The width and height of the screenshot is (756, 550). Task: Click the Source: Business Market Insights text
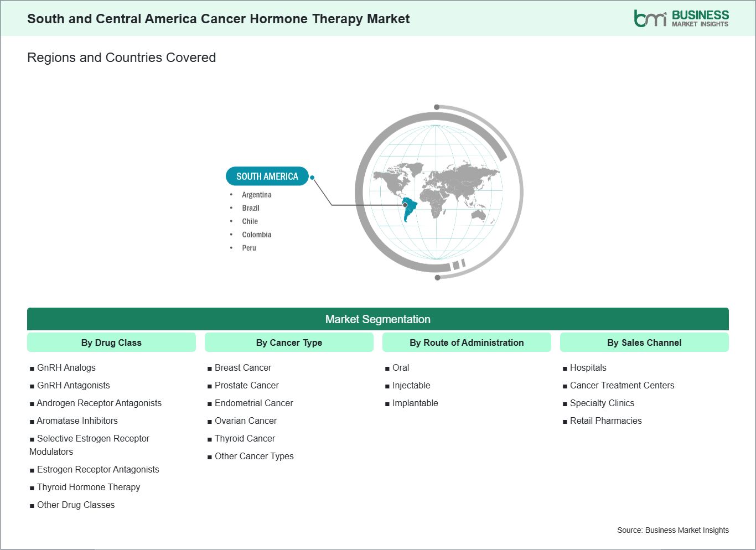tap(672, 530)
